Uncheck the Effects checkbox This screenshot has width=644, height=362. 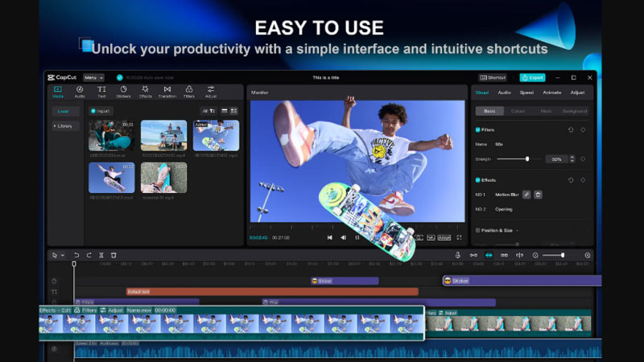point(478,180)
